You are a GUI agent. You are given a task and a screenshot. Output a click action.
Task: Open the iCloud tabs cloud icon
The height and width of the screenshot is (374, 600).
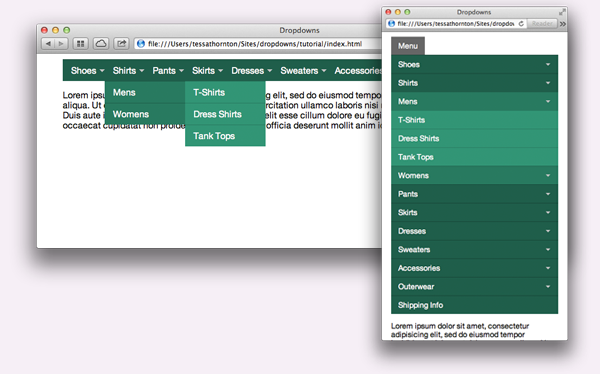101,44
